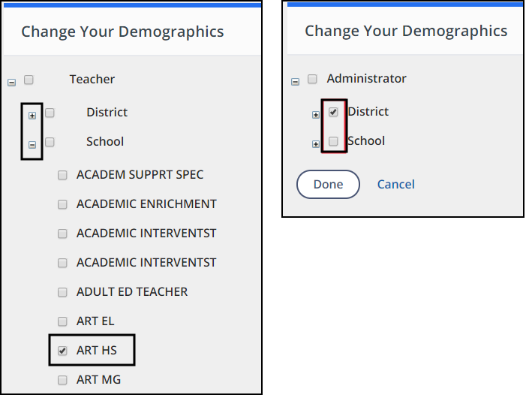Collapse School under Teacher
This screenshot has height=395, width=532.
(32, 145)
